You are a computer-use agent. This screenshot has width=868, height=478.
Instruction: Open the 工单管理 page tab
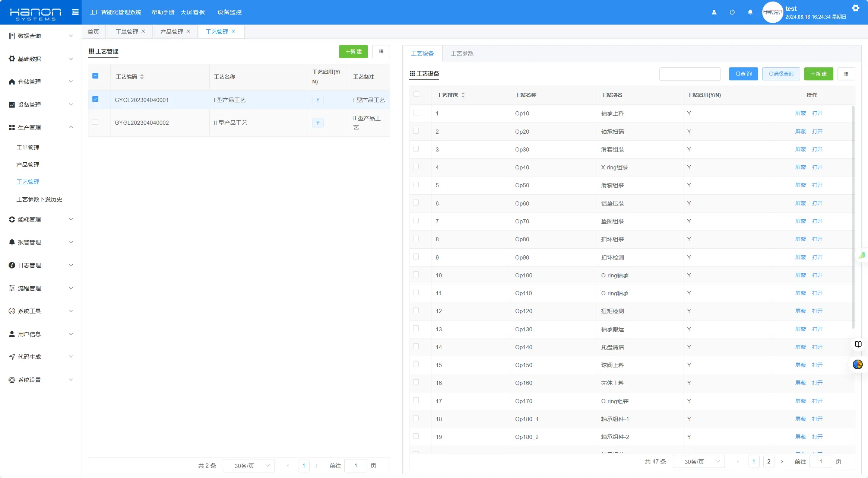(127, 32)
